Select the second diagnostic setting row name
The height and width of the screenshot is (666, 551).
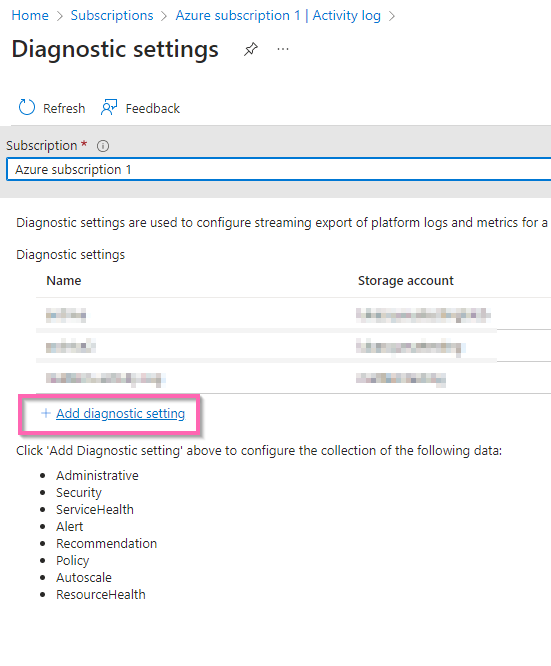point(71,347)
